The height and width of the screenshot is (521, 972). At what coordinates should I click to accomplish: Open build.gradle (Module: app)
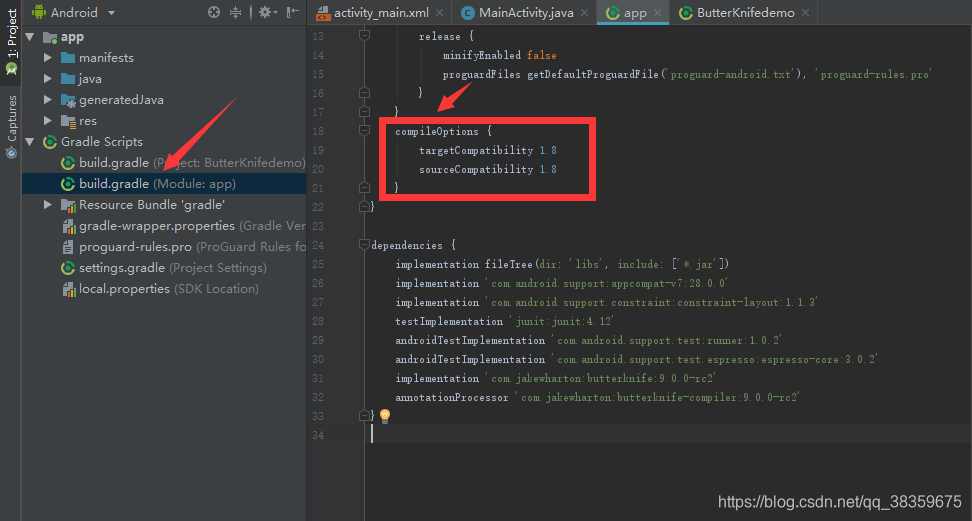(164, 184)
